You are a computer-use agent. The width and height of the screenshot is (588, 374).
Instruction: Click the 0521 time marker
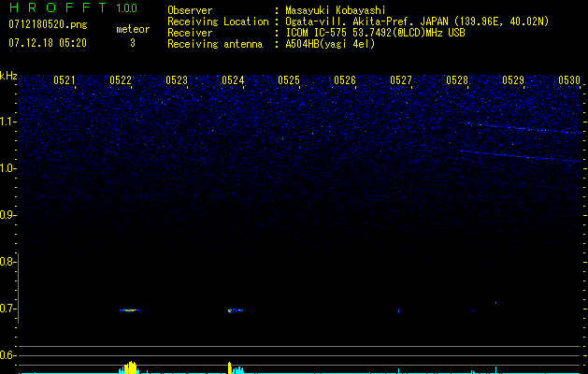(x=65, y=80)
